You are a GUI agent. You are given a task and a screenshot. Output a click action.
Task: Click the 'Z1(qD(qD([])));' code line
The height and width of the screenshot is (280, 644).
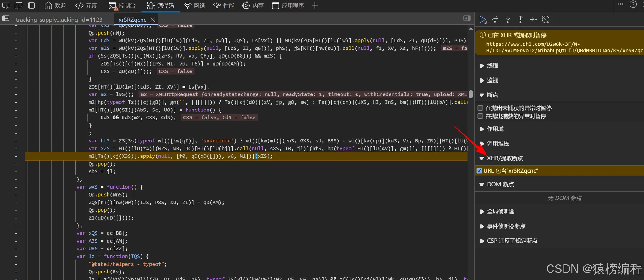[x=111, y=218]
